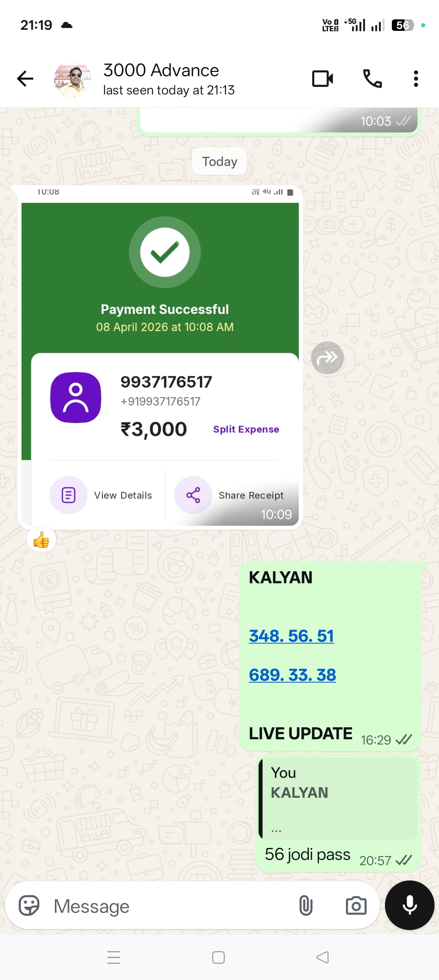
Task: Tap the Message input field
Action: (x=171, y=906)
